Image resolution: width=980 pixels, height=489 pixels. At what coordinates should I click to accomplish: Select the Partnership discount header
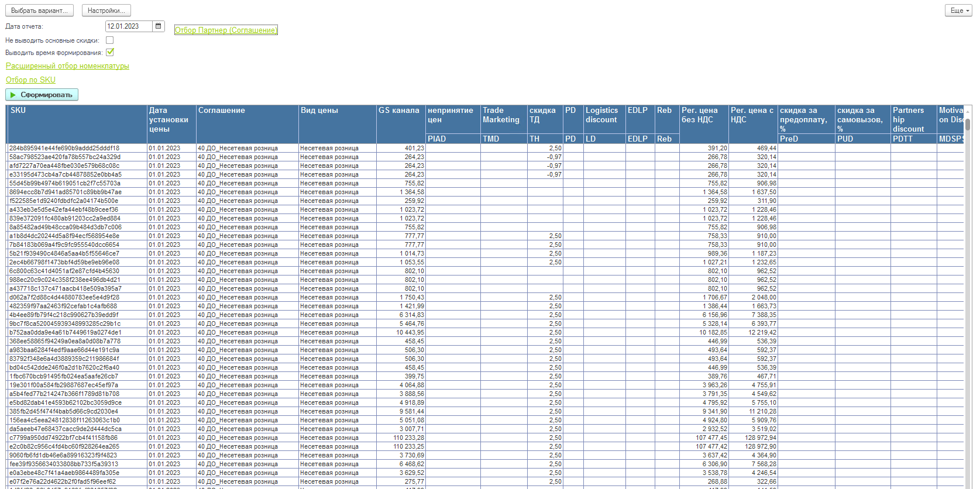click(x=914, y=119)
